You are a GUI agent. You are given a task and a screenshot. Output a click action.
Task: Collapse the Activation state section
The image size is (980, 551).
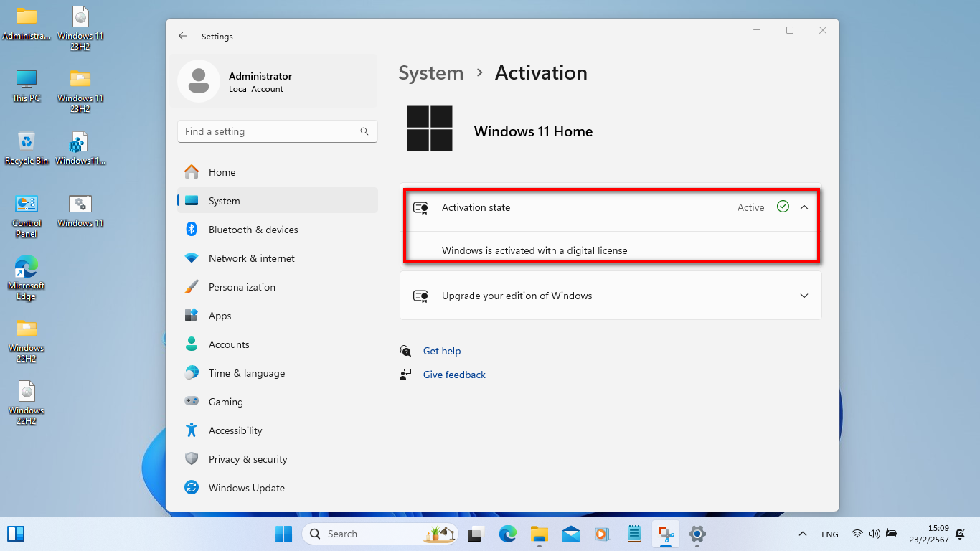804,207
